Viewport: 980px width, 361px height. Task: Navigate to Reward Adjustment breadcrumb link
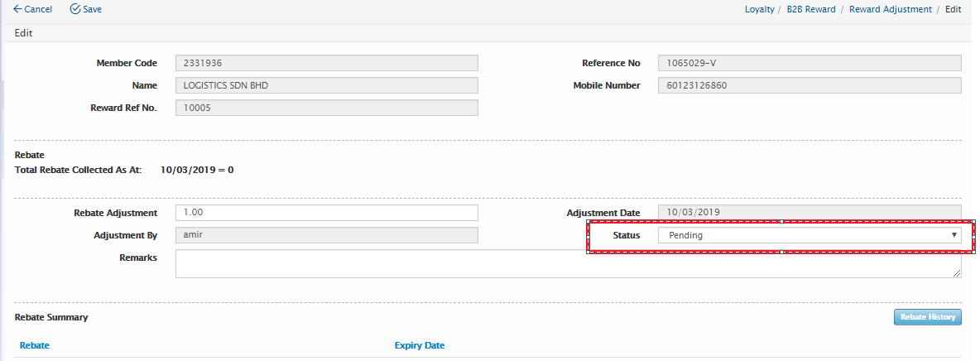coord(890,9)
